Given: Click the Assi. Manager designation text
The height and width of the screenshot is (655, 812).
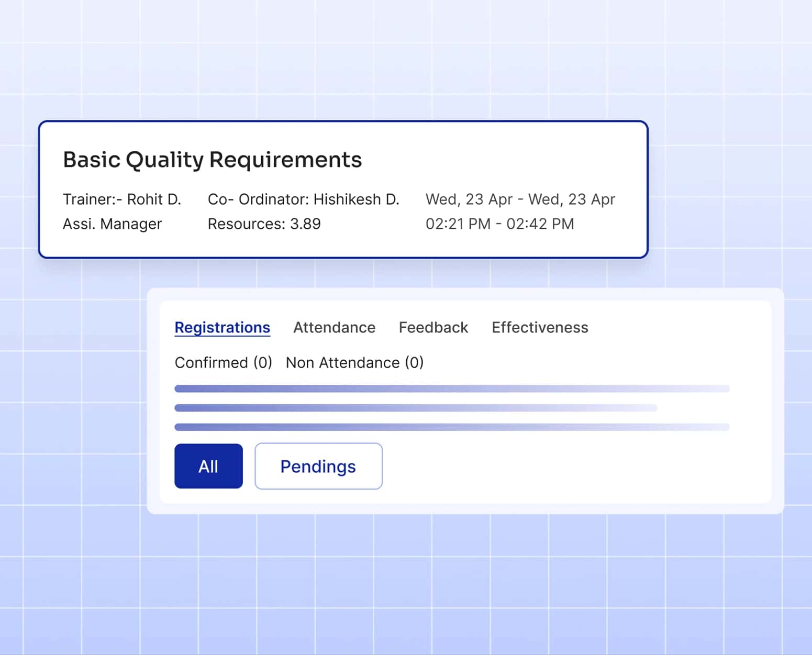Looking at the screenshot, I should pyautogui.click(x=112, y=224).
